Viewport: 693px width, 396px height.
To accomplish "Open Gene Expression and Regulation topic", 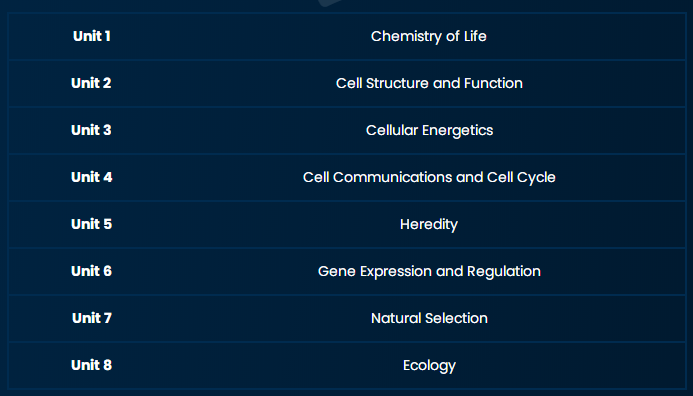I will (429, 271).
